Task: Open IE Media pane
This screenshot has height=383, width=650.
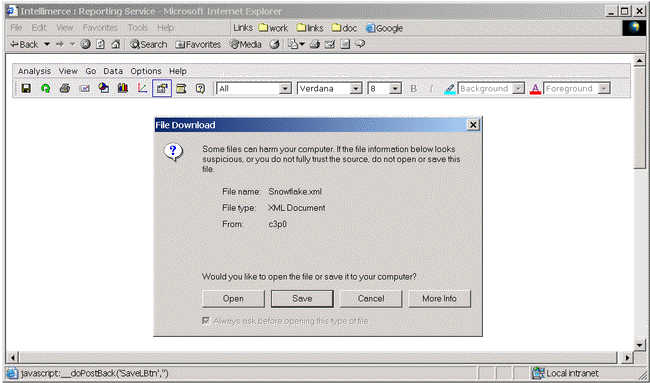Action: click(x=245, y=44)
